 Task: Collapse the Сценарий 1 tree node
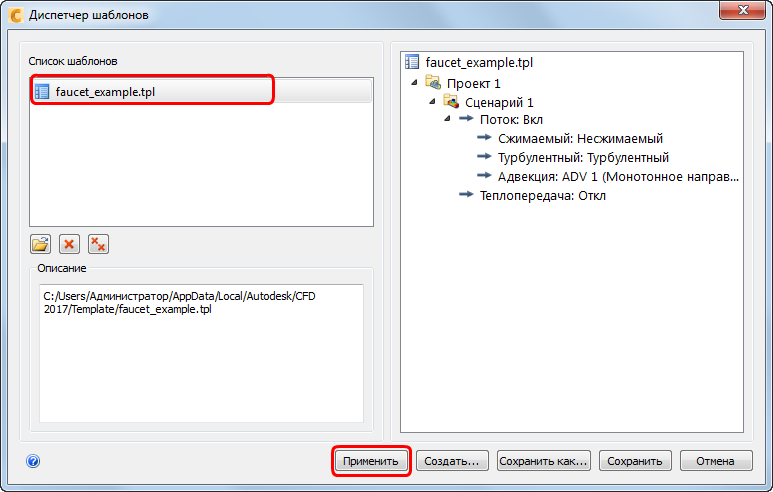click(x=432, y=102)
